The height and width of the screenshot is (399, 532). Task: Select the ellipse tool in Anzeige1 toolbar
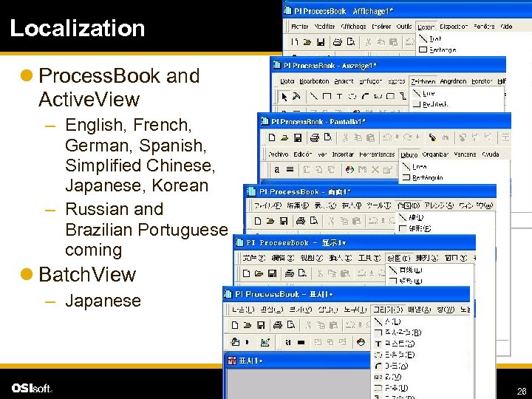(352, 97)
